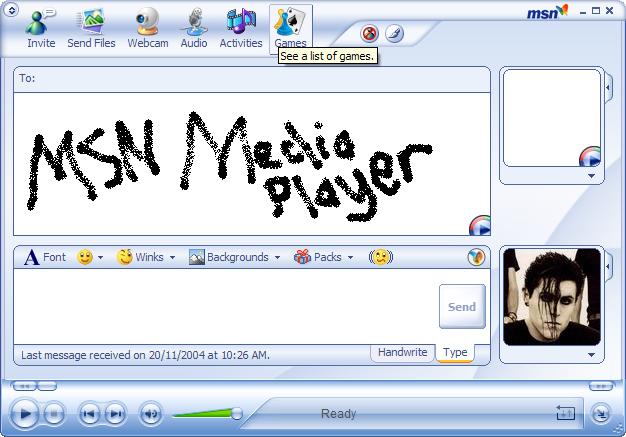The height and width of the screenshot is (437, 626).
Task: Expand the emoticon dropdown arrow
Action: click(100, 258)
